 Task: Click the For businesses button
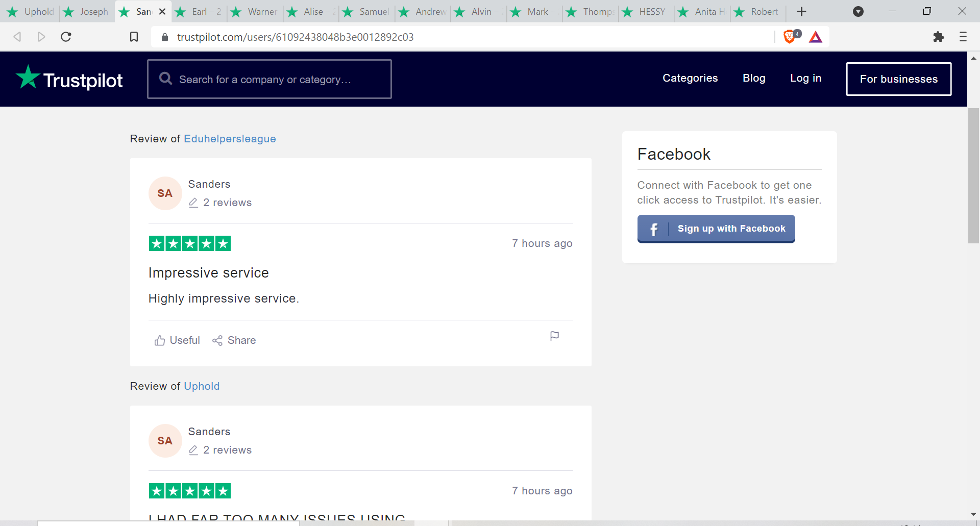pyautogui.click(x=898, y=79)
